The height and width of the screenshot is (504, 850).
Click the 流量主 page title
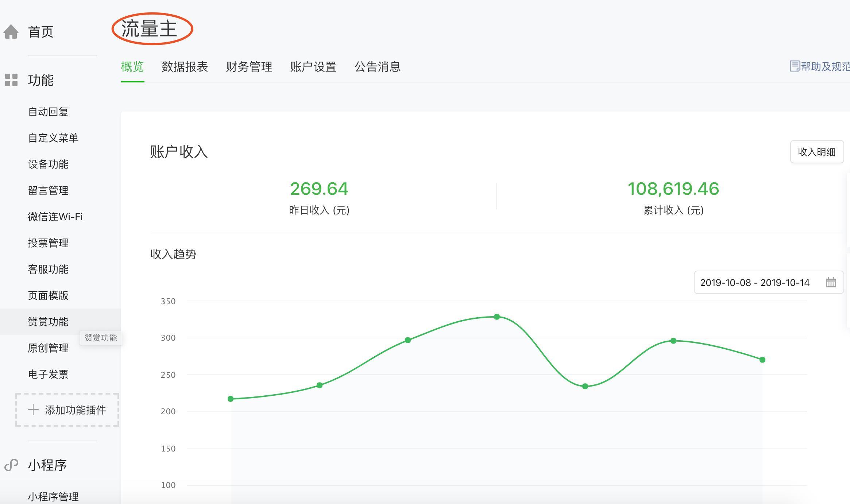149,29
